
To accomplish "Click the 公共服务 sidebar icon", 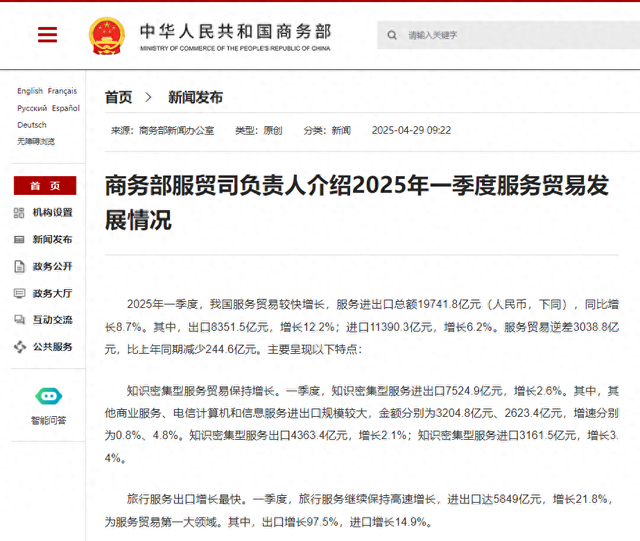I will pos(20,347).
